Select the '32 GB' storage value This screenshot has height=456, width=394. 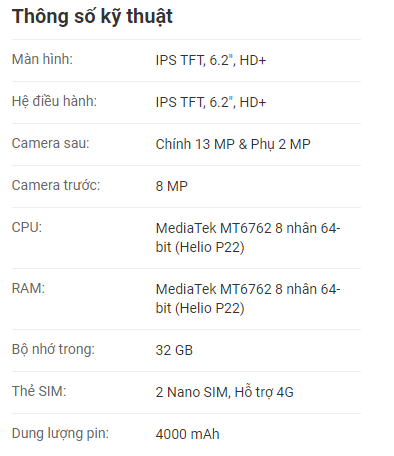[x=174, y=350]
